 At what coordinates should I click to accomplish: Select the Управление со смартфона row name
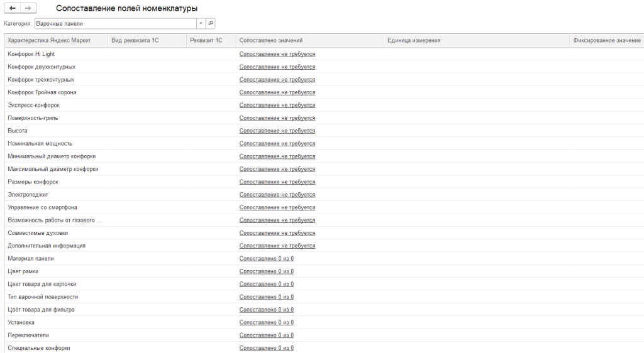pyautogui.click(x=42, y=207)
